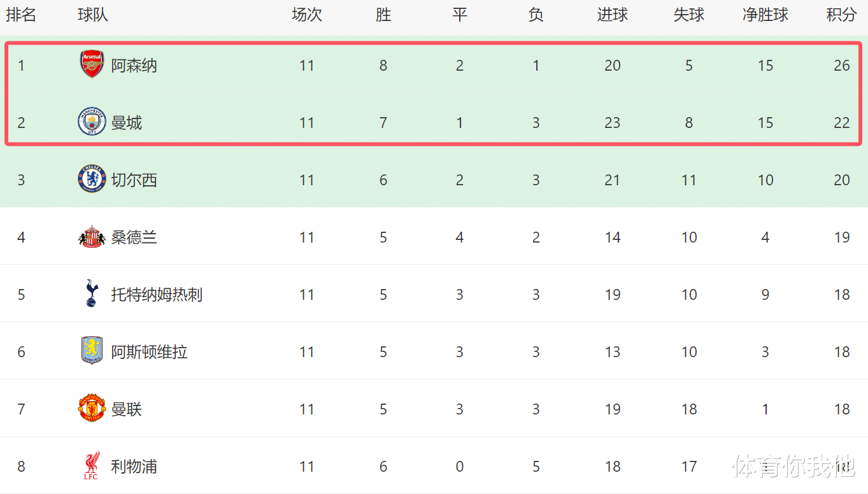Click the Sunderland club crest icon
Screen dimensions: 868x494
pyautogui.click(x=92, y=237)
